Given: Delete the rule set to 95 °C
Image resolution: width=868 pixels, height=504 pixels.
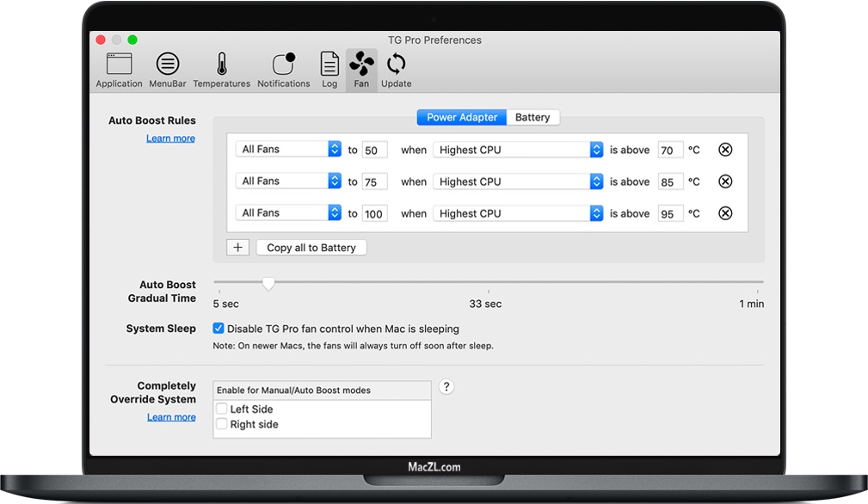Looking at the screenshot, I should tap(725, 213).
